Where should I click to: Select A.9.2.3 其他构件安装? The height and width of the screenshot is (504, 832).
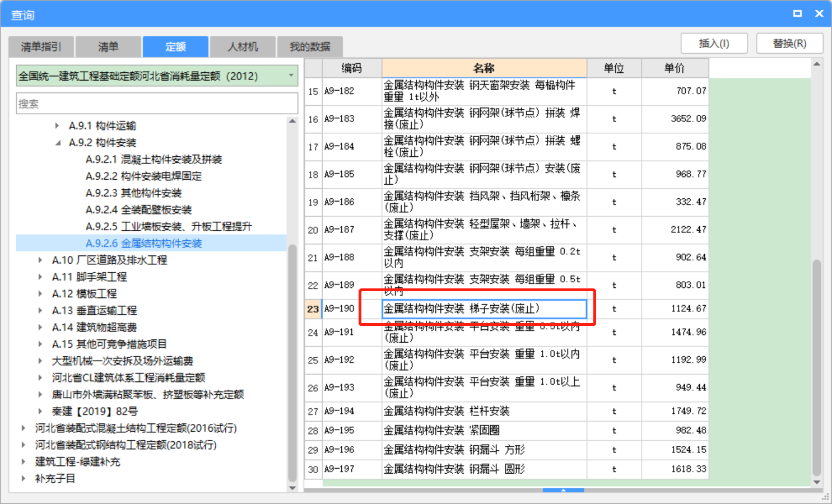click(x=133, y=193)
